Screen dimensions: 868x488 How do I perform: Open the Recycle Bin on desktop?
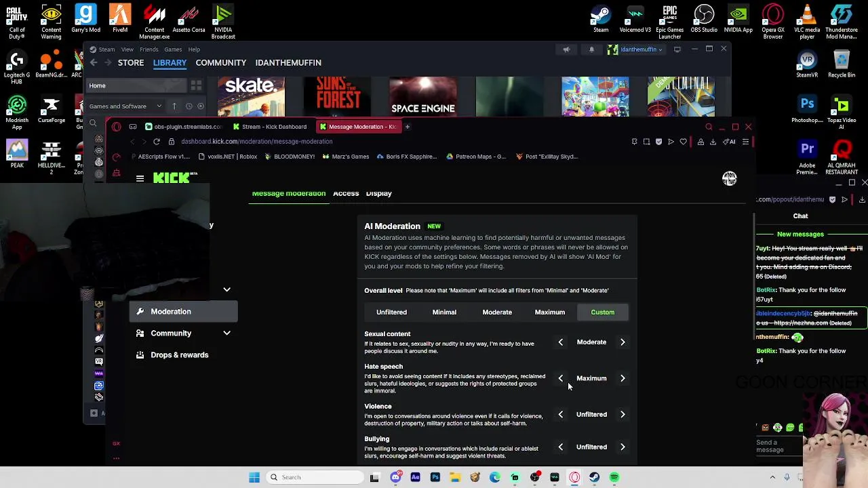pyautogui.click(x=842, y=64)
